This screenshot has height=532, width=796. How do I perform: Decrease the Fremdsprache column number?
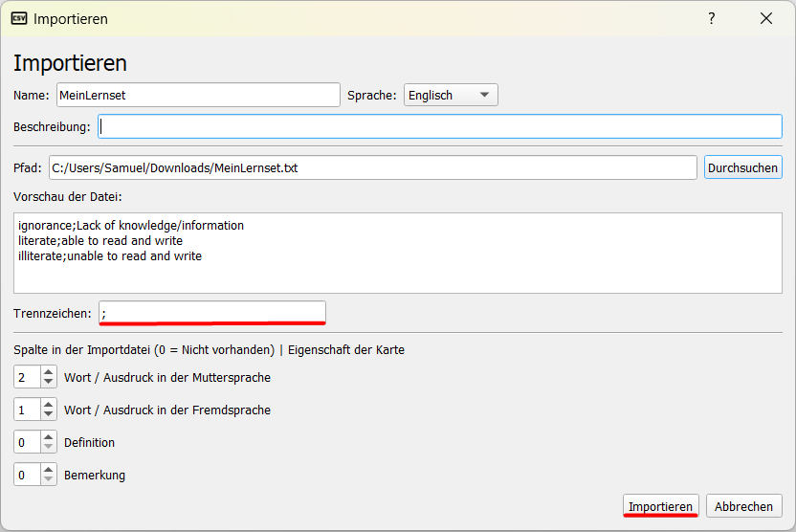[49, 415]
